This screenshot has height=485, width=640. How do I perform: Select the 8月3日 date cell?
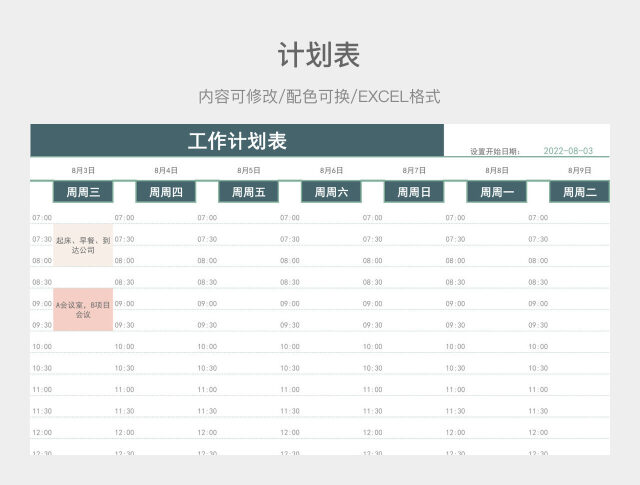[x=83, y=170]
